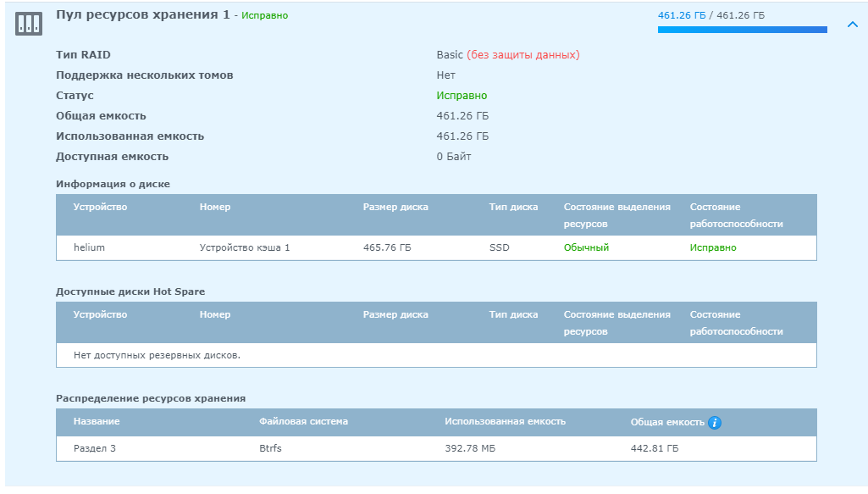Click the storage pool drives icon
This screenshot has height=494, width=868.
pos(29,23)
